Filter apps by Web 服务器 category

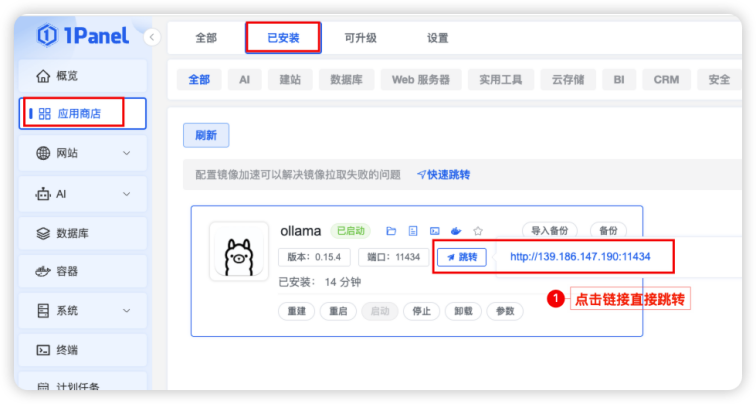pos(421,80)
